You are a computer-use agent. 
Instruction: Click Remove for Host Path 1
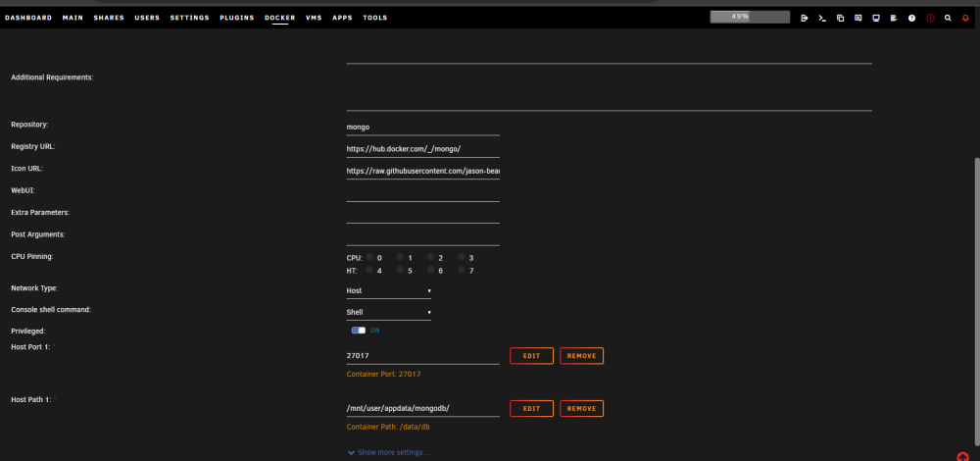pos(582,408)
